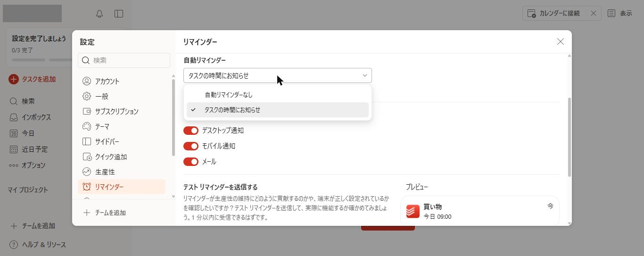Click the テーマ palette icon

tap(87, 126)
